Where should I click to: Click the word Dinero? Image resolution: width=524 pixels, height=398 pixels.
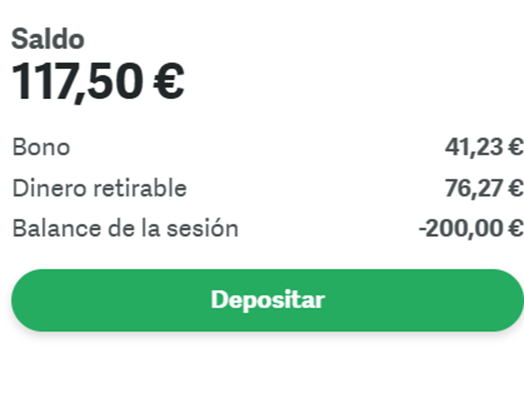click(x=49, y=188)
